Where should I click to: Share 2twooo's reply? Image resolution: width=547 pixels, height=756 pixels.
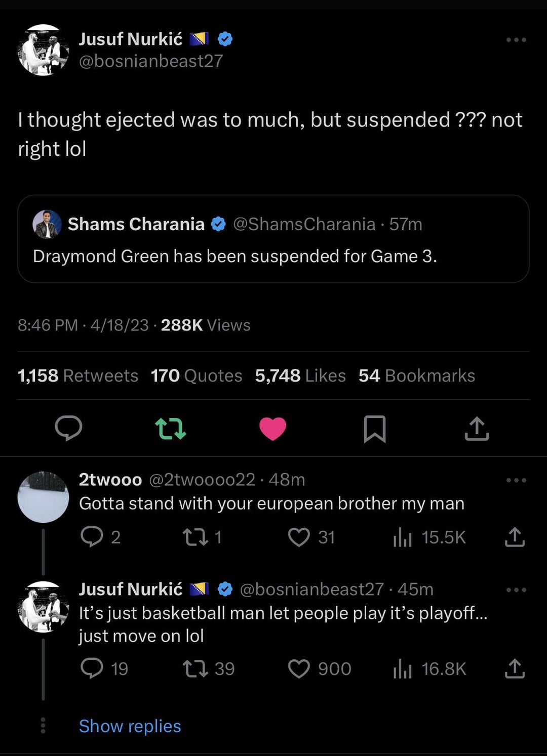pos(515,537)
